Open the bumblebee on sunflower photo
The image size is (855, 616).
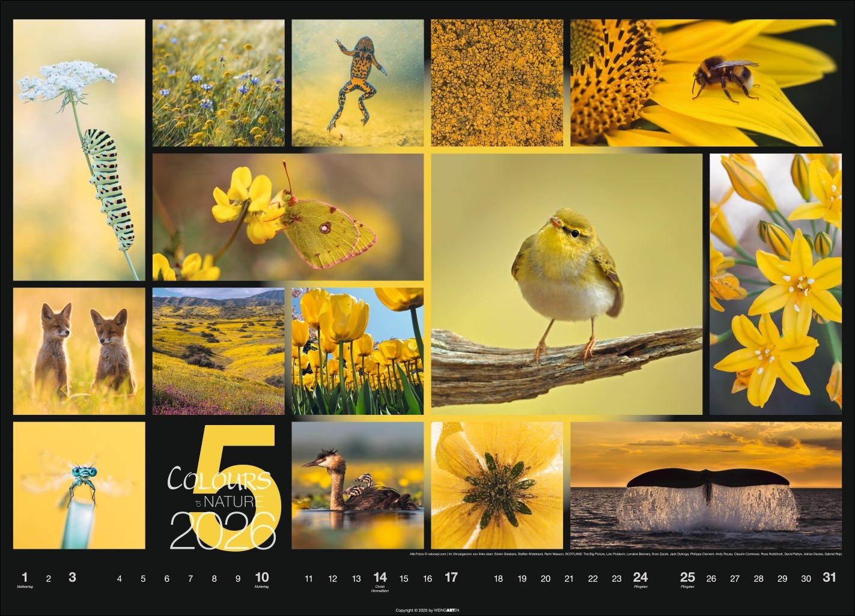(707, 83)
